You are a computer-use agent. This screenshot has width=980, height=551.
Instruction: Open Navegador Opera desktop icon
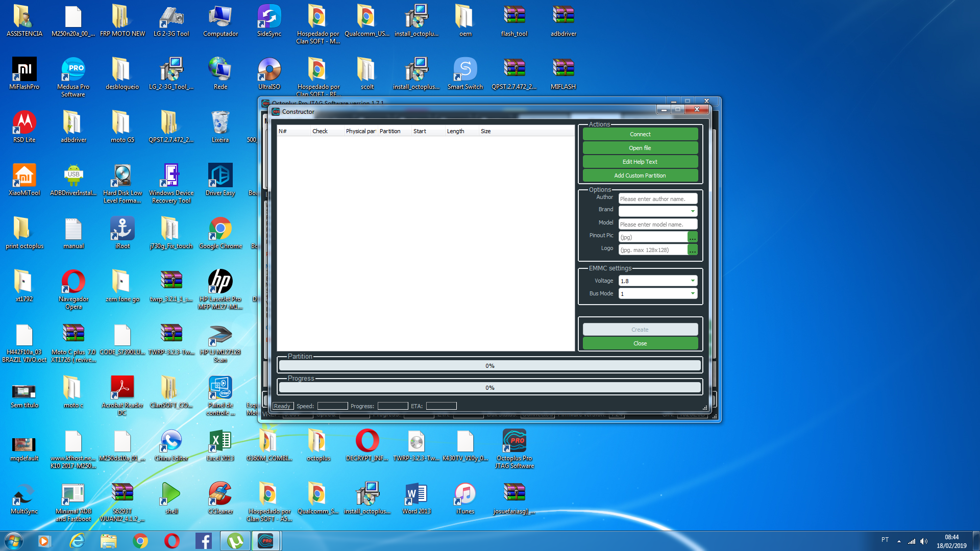click(x=73, y=290)
